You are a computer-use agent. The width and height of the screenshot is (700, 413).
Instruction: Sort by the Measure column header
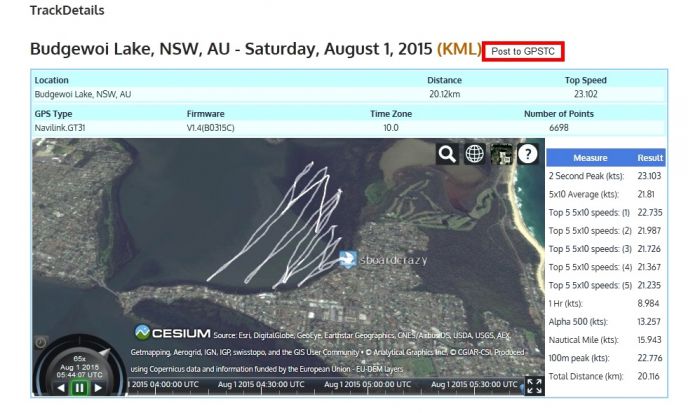[590, 158]
